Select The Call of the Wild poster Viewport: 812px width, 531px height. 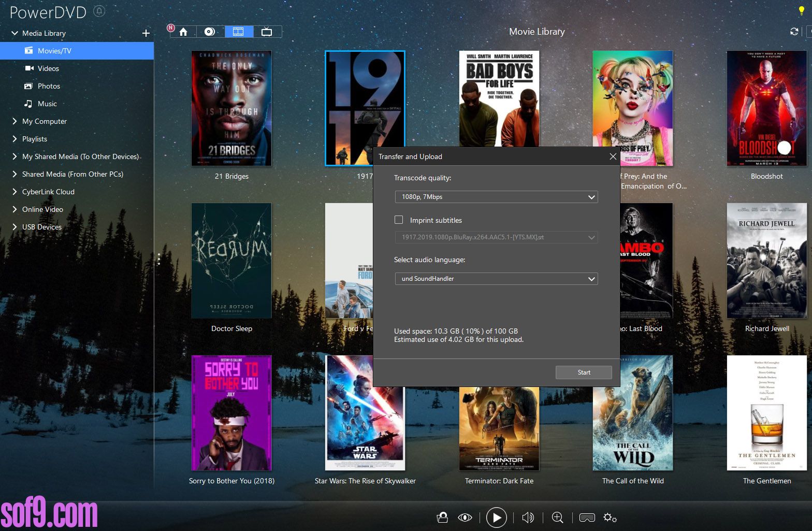tap(633, 413)
